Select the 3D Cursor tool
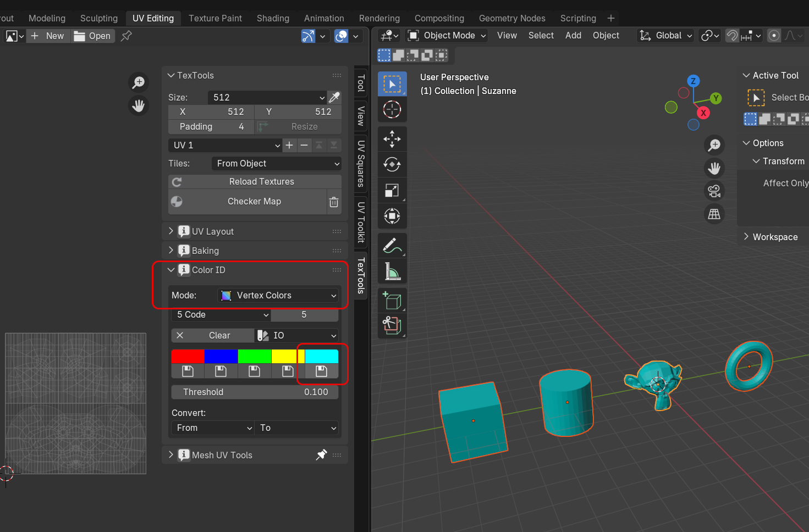Image resolution: width=809 pixels, height=532 pixels. click(x=392, y=109)
